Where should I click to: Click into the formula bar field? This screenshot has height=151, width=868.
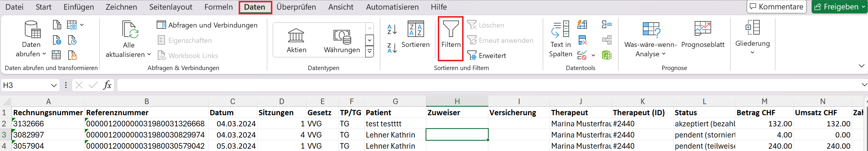click(488, 85)
